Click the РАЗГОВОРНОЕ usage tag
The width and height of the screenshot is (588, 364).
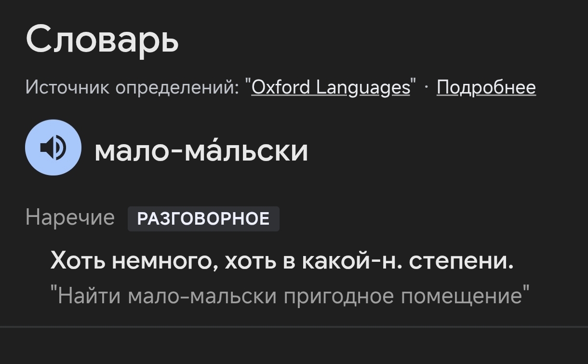[x=203, y=219]
